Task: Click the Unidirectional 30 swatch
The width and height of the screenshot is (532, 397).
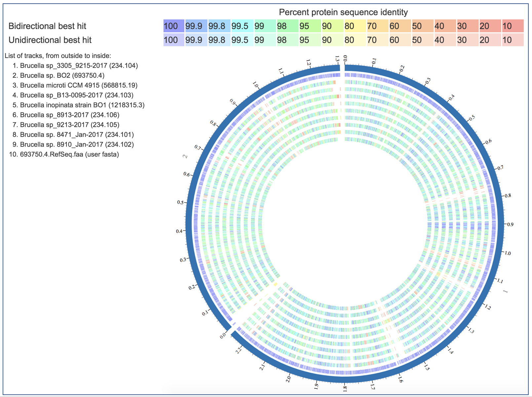Action: [x=468, y=40]
